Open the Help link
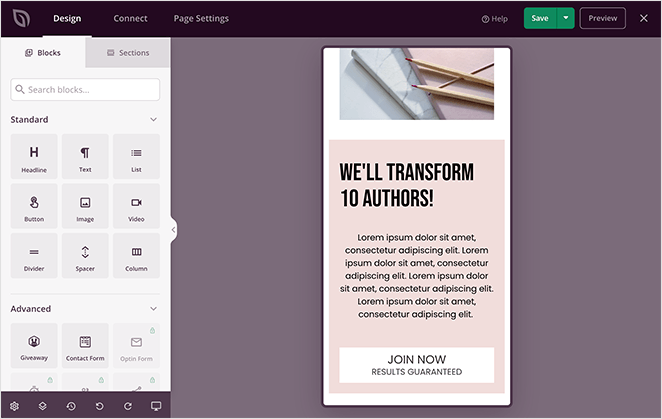Viewport: 662px width, 419px height. [495, 18]
